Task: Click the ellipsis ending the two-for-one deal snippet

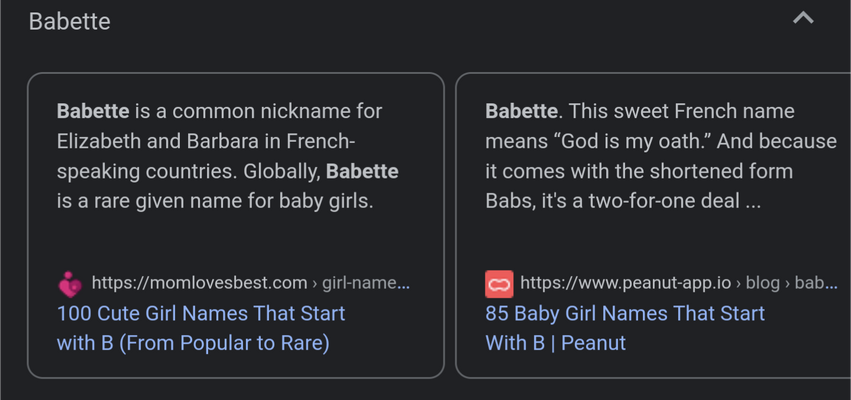Action: click(x=753, y=202)
